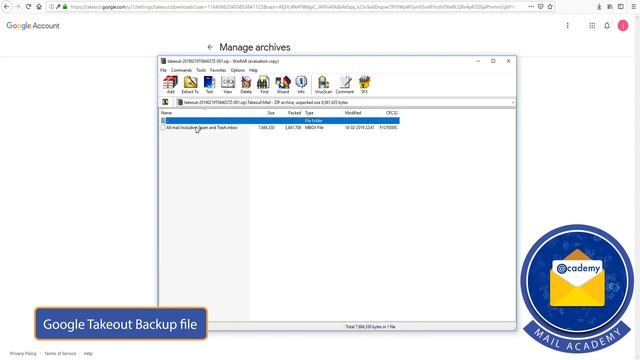Open the browser hamburger menu
Viewport: 640px width, 360px height.
[633, 7]
